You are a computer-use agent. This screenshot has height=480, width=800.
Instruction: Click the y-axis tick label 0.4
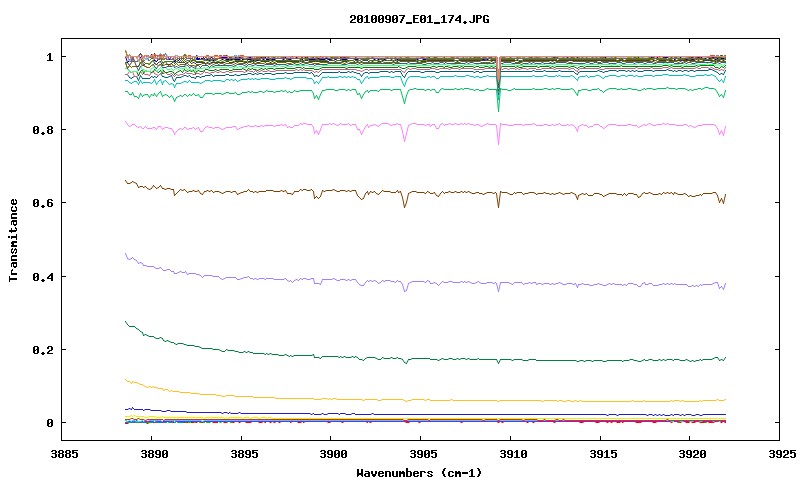43,276
